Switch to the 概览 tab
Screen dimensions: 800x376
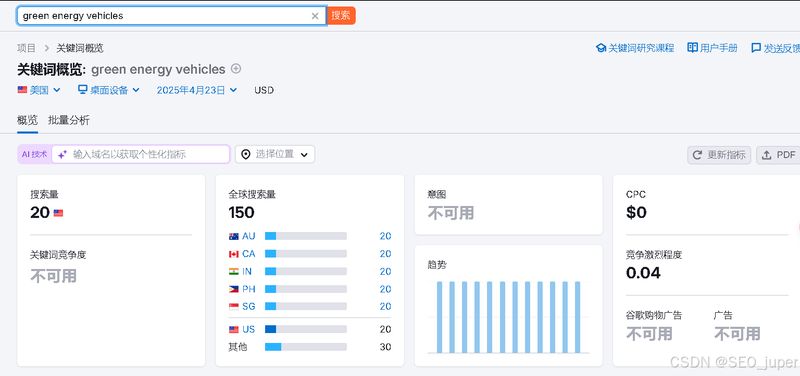click(x=27, y=120)
